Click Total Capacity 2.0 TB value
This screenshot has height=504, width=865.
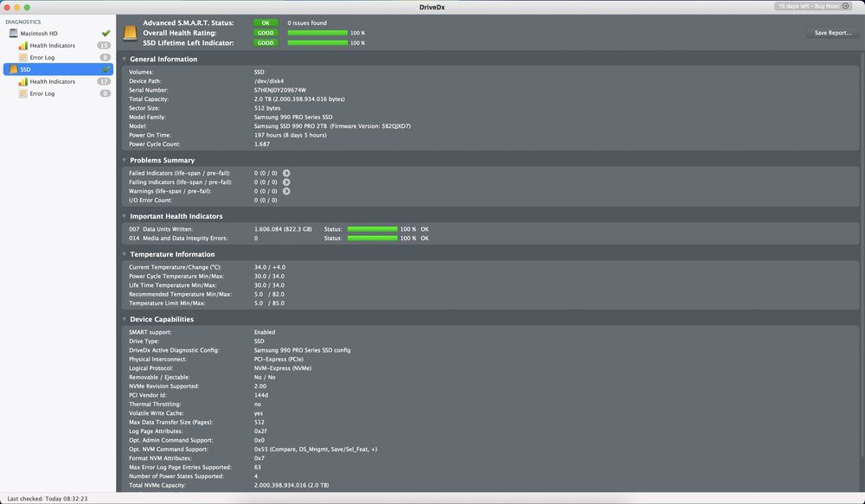(299, 99)
